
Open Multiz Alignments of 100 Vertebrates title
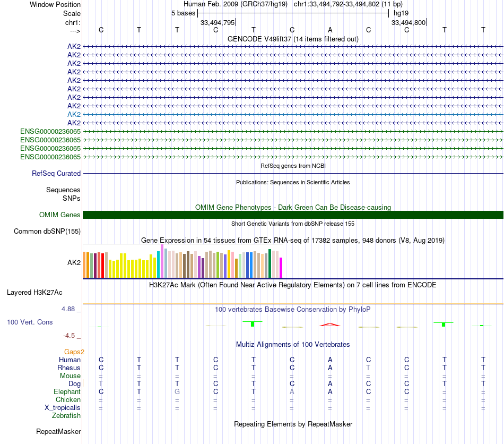(293, 345)
